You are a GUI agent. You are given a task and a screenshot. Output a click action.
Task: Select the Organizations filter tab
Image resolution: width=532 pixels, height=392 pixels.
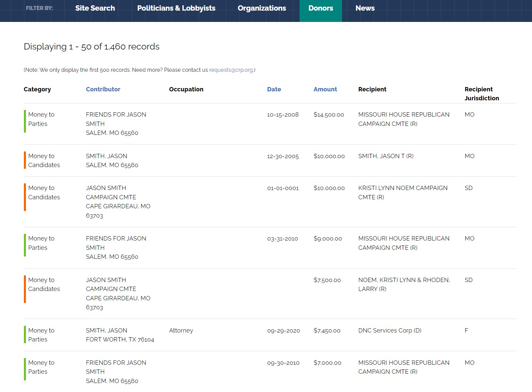pyautogui.click(x=262, y=8)
